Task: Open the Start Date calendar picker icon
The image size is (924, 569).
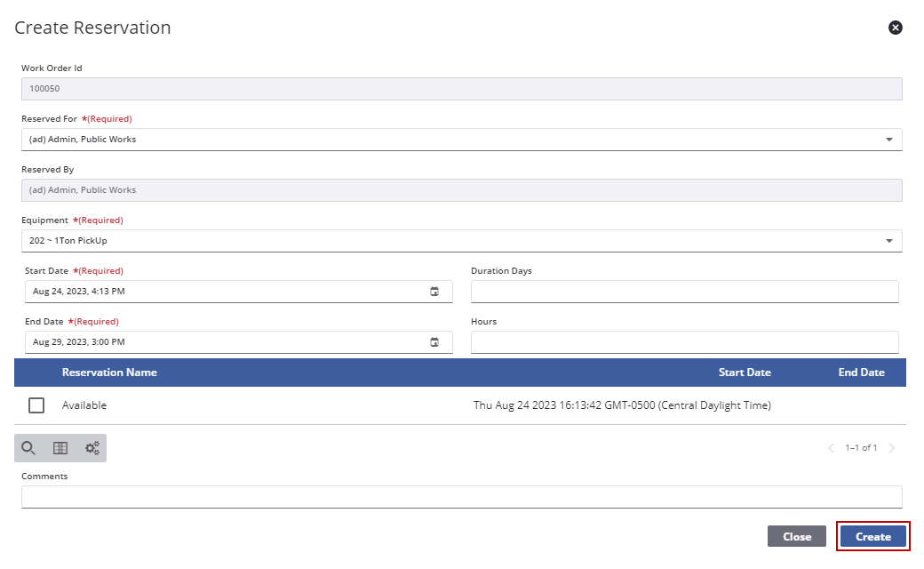Action: coord(434,292)
